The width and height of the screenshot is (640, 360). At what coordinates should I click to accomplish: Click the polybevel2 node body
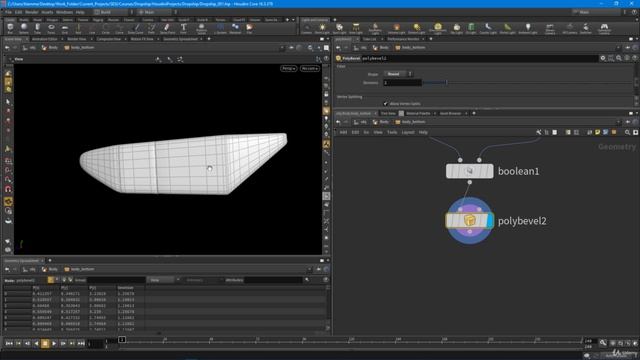469,221
